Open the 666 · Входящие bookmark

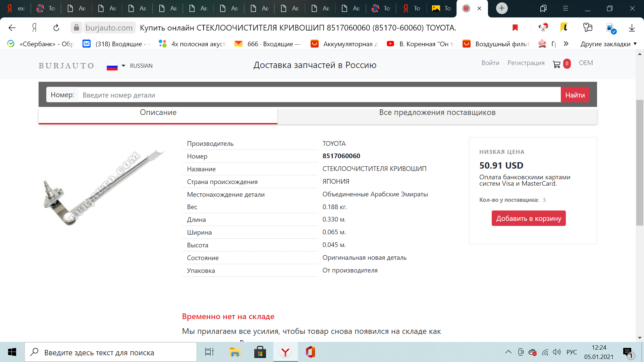pyautogui.click(x=268, y=44)
